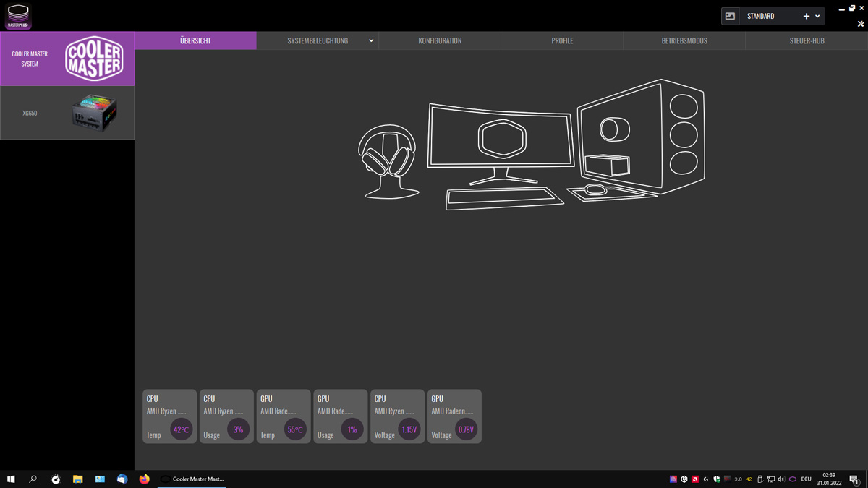This screenshot has width=868, height=488.
Task: Open Windows Security shield tray icon
Action: click(x=717, y=479)
